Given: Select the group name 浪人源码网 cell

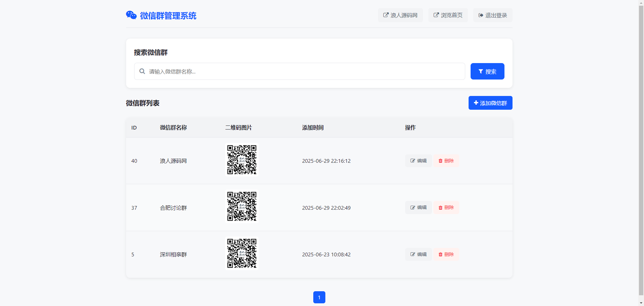Looking at the screenshot, I should point(173,161).
